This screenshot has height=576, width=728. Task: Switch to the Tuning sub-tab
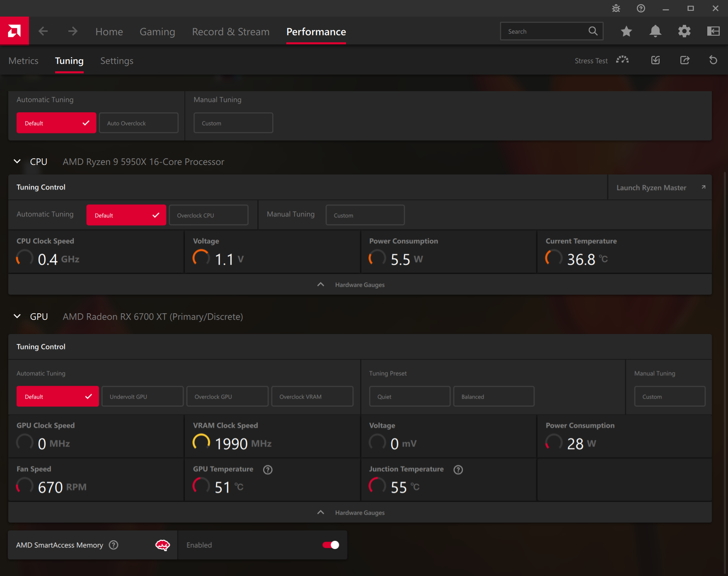coord(69,61)
